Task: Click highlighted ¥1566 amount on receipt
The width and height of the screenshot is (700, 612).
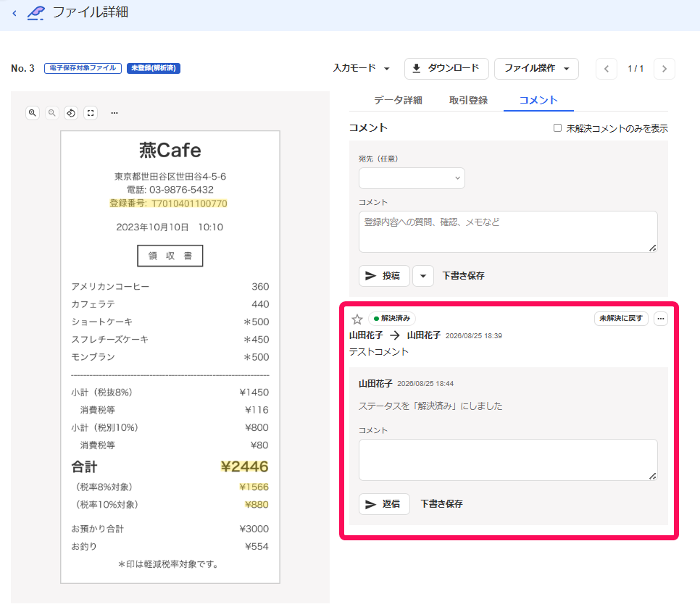Action: 254,487
